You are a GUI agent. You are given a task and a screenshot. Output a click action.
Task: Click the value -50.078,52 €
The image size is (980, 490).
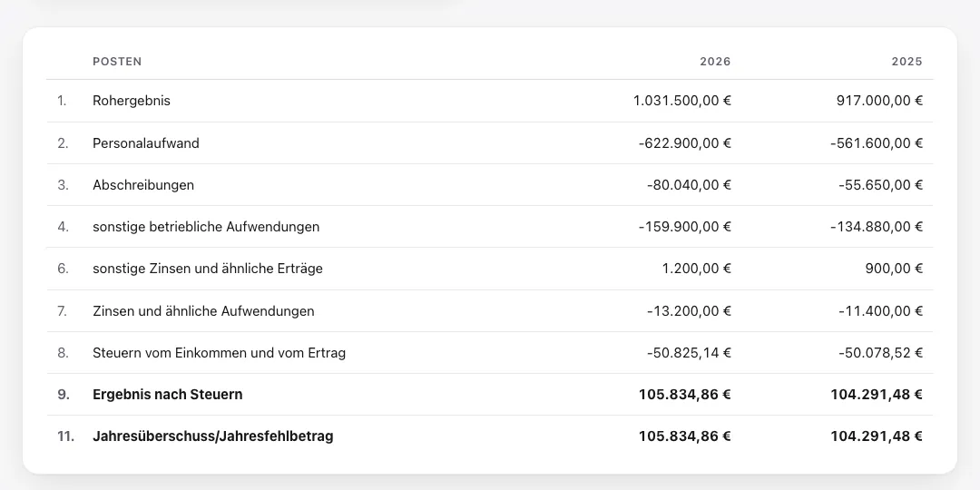pyautogui.click(x=880, y=353)
